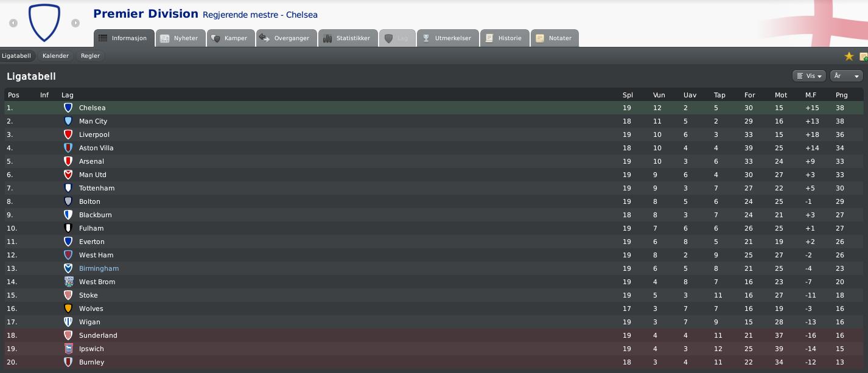Click the Man City team name
Image resolution: width=868 pixels, height=373 pixels.
pyautogui.click(x=93, y=121)
